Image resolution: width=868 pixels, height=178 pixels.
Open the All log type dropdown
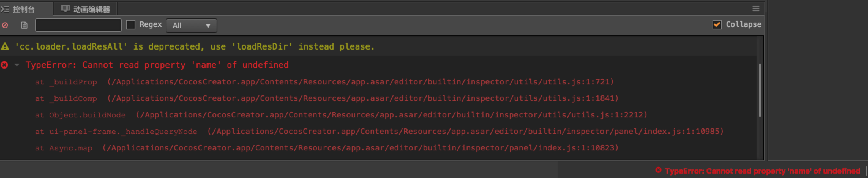click(x=191, y=26)
